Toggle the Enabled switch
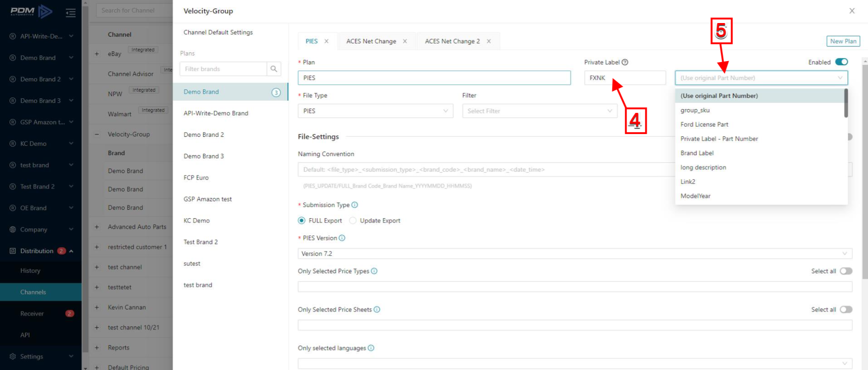This screenshot has width=868, height=370. coord(842,62)
